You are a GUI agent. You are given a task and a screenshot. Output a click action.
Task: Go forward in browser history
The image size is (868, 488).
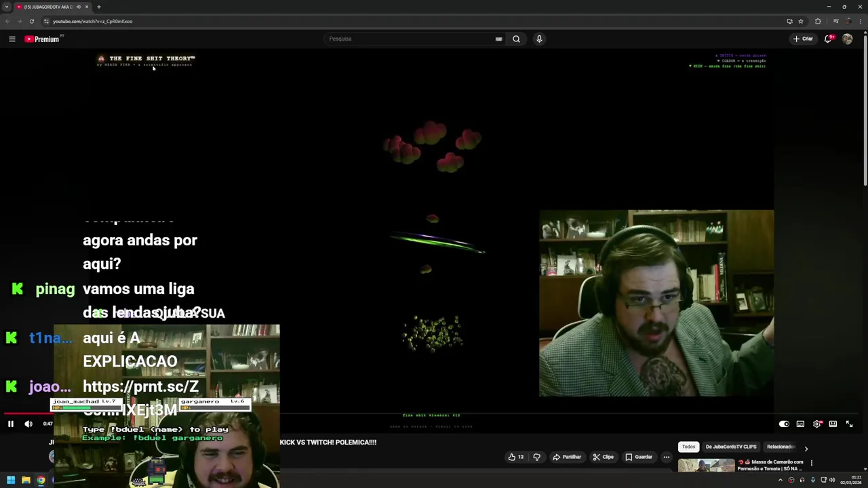tap(19, 21)
